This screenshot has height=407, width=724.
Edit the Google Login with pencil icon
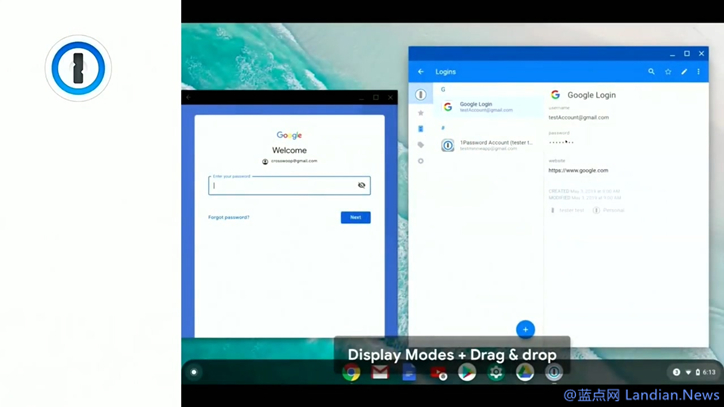[684, 72]
